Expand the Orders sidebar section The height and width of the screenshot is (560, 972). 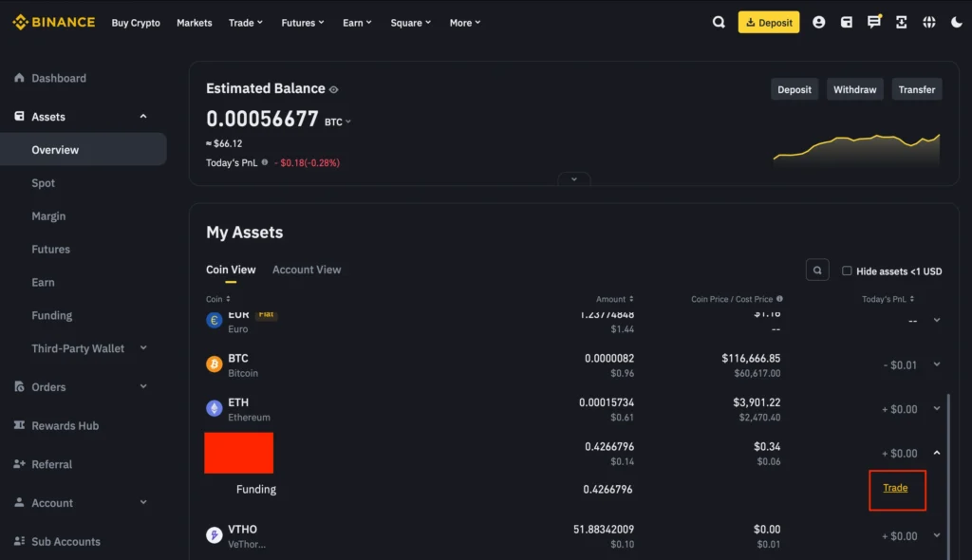click(x=143, y=386)
